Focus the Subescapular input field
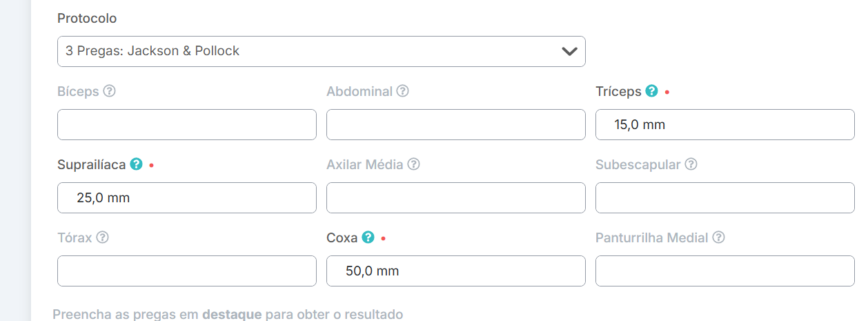This screenshot has height=321, width=868. 724,198
